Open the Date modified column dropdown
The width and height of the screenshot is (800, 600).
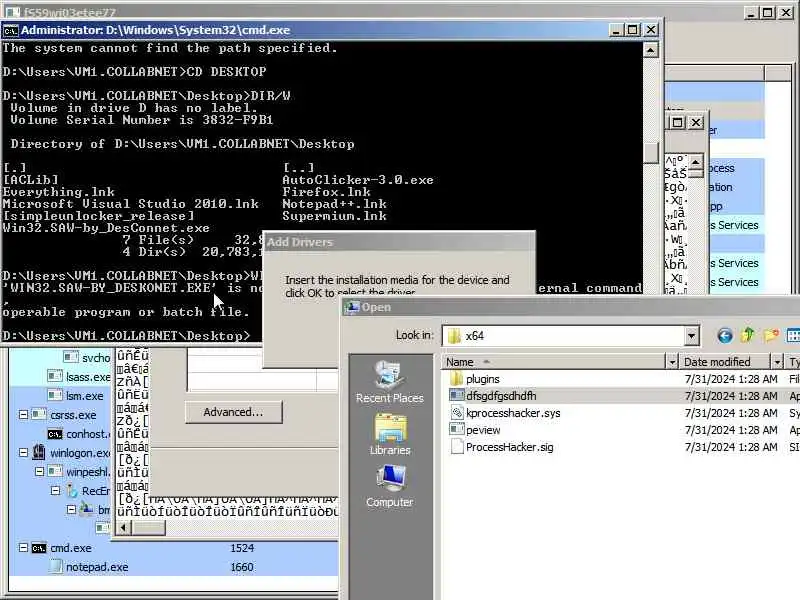(777, 362)
